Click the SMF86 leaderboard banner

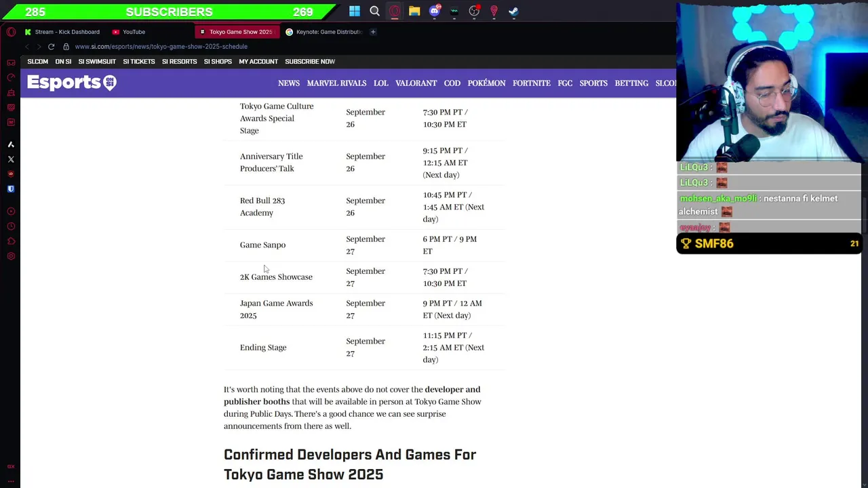(769, 243)
